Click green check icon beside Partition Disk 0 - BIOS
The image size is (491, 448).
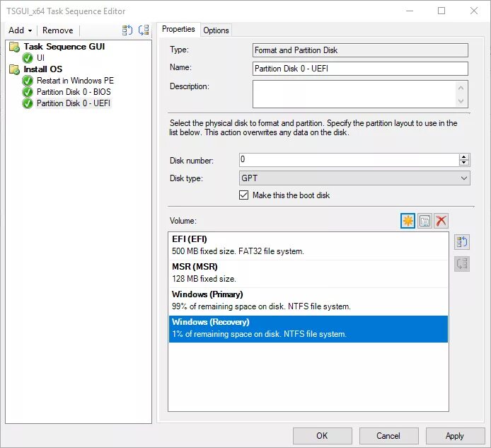point(28,92)
